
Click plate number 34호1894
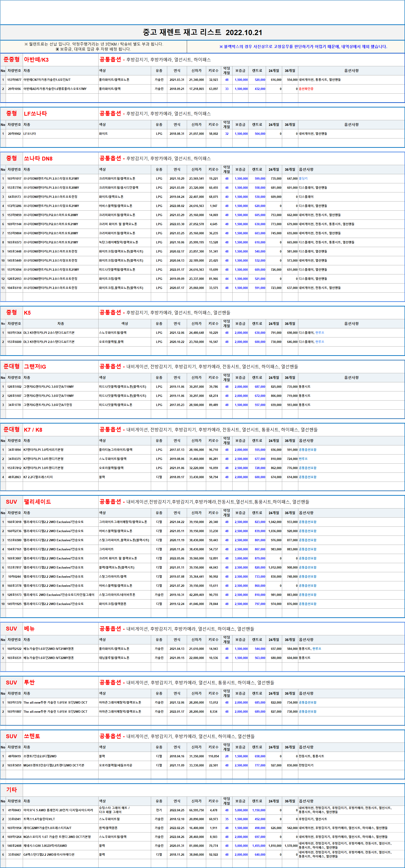[15, 450]
